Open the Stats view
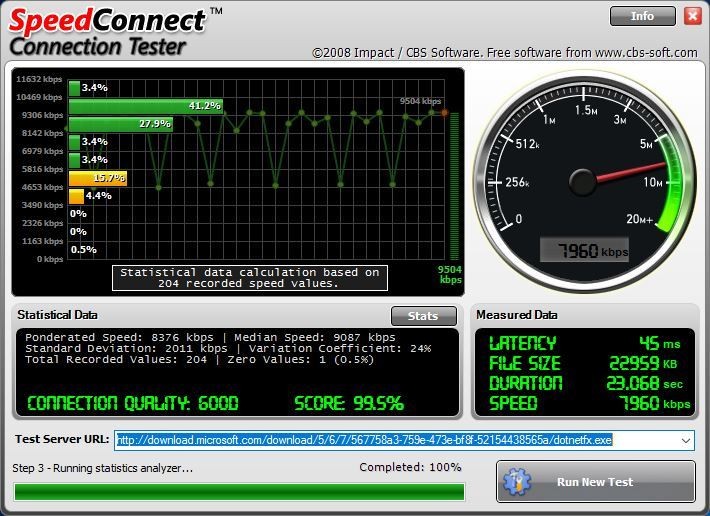 [423, 316]
